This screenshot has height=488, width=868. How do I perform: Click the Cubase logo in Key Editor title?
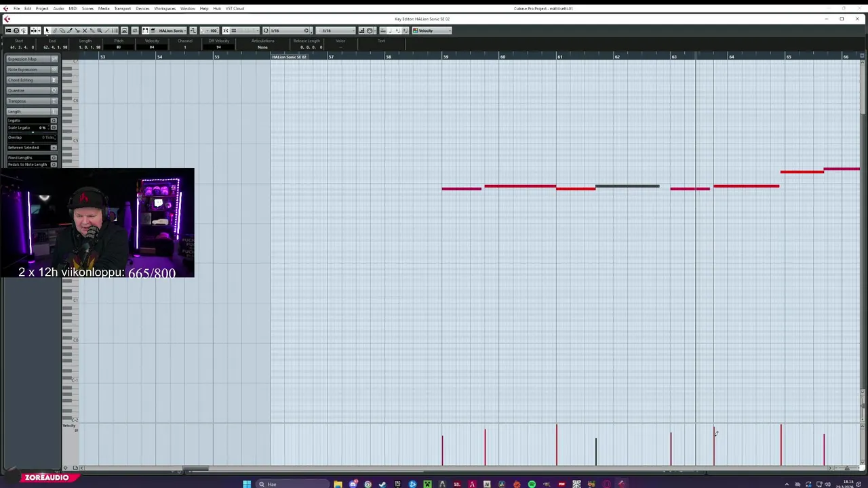(x=7, y=19)
